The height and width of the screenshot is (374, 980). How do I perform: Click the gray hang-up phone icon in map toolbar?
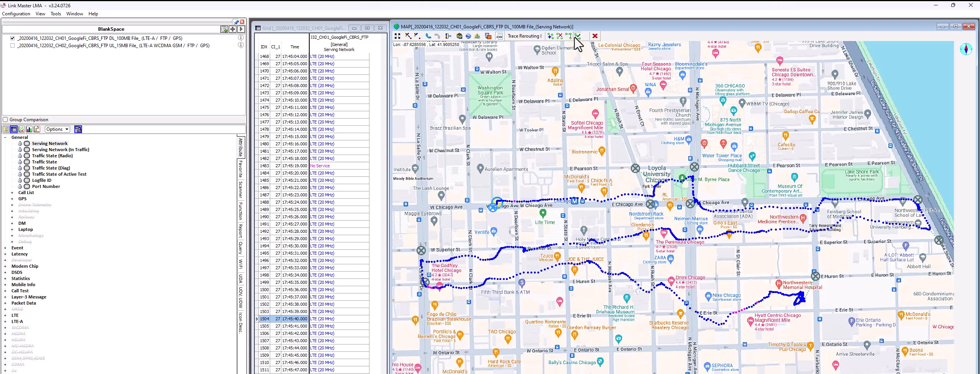click(x=437, y=36)
